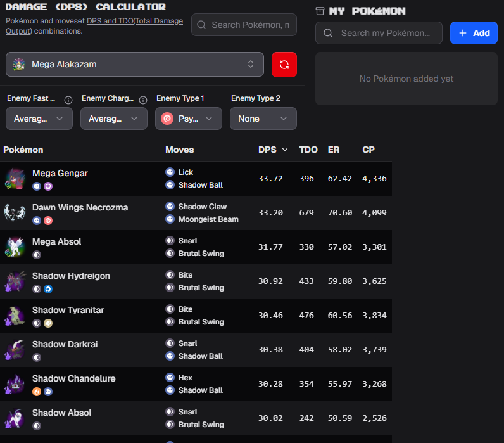Click Shadow Tyranitar rock type icon
504x443 pixels.
48,323
